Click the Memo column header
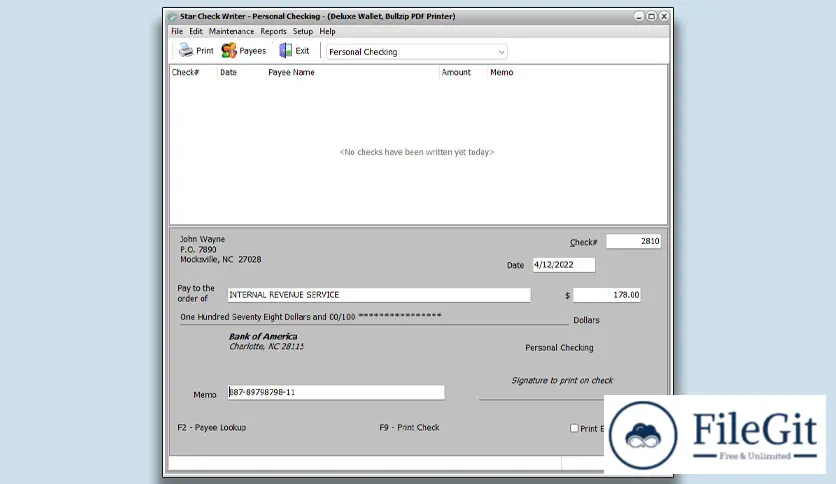Viewport: 836px width, 484px height. [x=502, y=72]
